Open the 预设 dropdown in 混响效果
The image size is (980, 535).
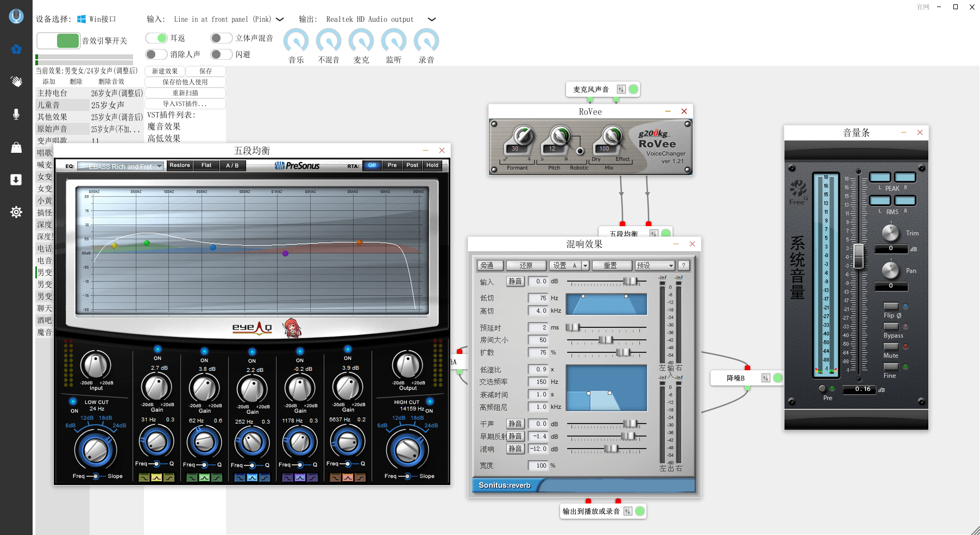click(x=655, y=265)
